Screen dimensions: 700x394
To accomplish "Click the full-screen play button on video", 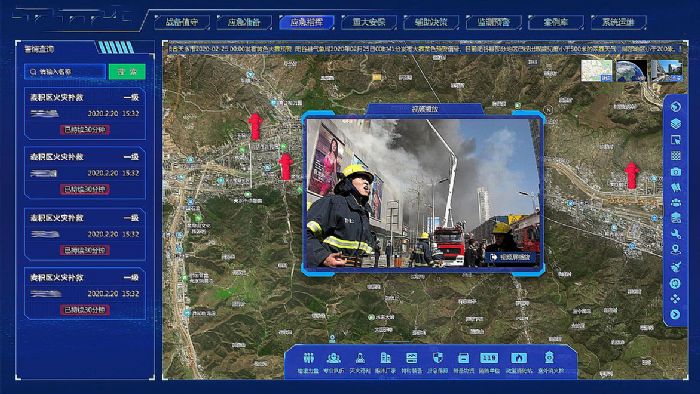I will (x=510, y=257).
